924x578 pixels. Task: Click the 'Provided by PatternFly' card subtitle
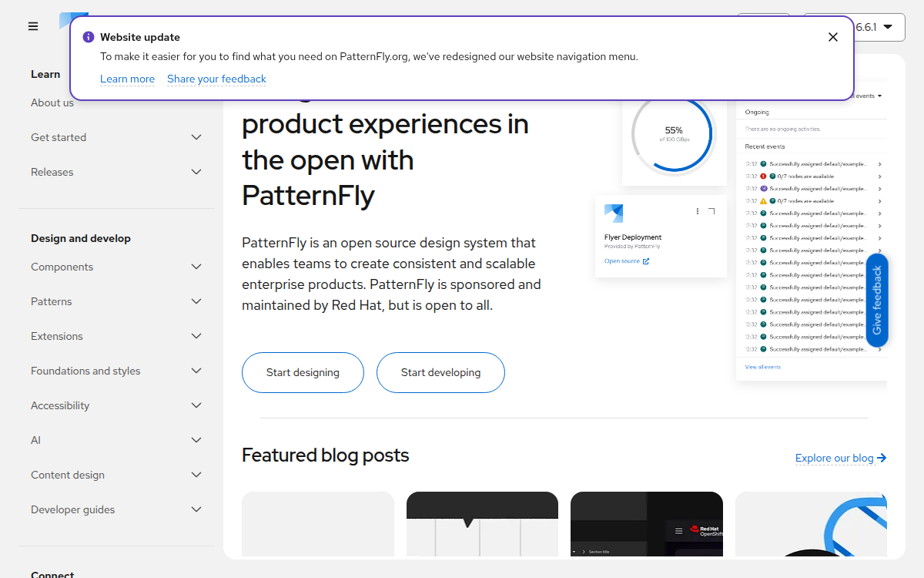[632, 247]
